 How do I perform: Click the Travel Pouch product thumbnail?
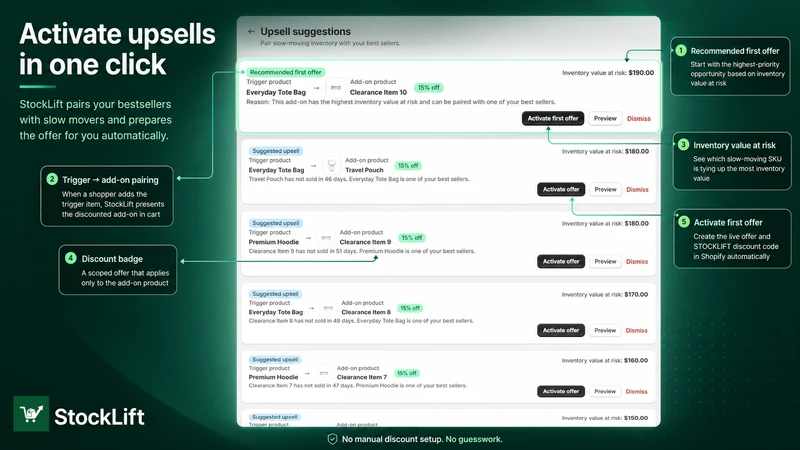(x=332, y=165)
